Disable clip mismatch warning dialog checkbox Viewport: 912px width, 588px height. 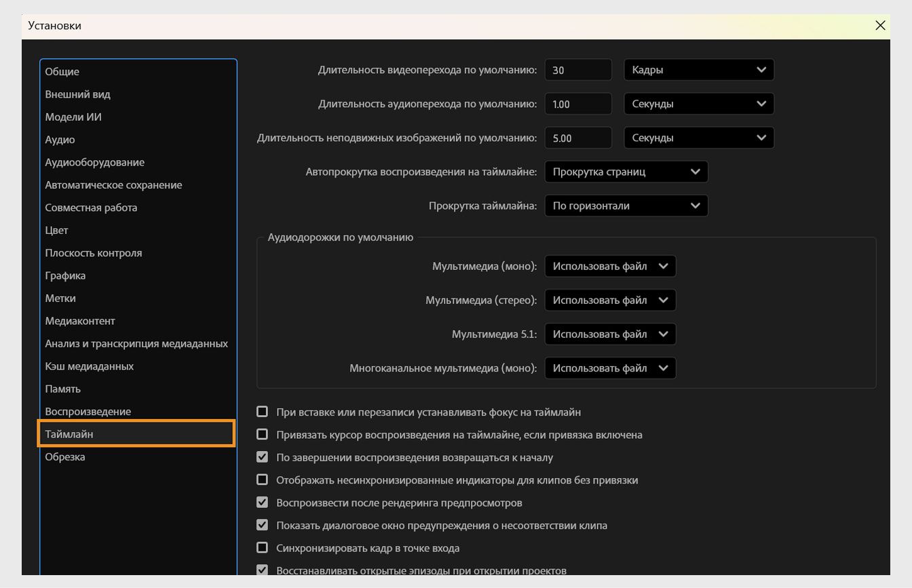point(262,525)
